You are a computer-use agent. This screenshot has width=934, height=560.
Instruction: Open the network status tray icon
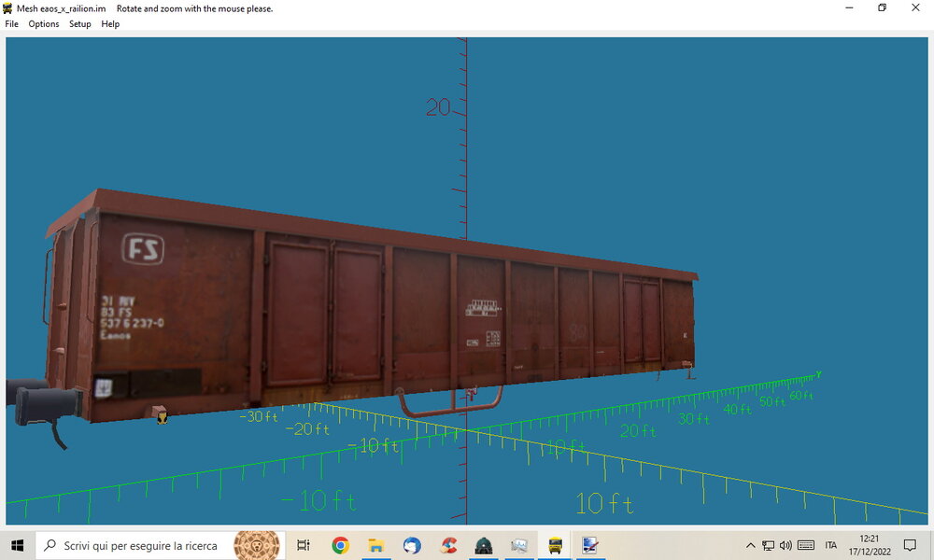[769, 545]
